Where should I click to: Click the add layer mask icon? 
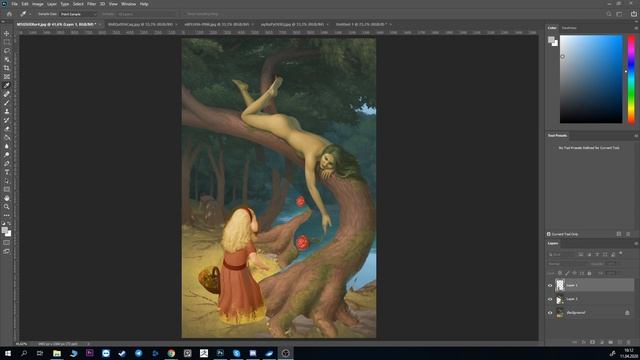[593, 342]
